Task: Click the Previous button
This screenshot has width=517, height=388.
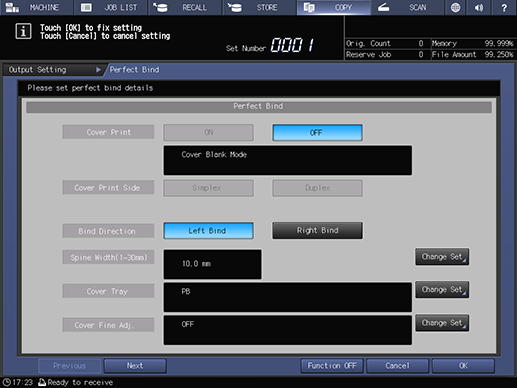Action: [x=69, y=366]
